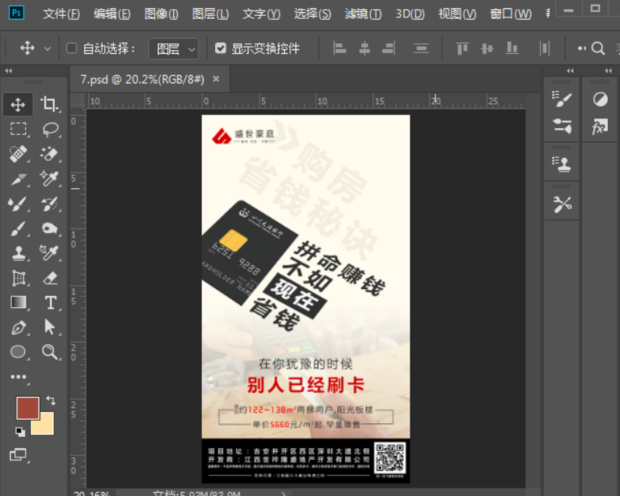Click the cream background color swatch
Screen dimensions: 620x496
(46, 426)
